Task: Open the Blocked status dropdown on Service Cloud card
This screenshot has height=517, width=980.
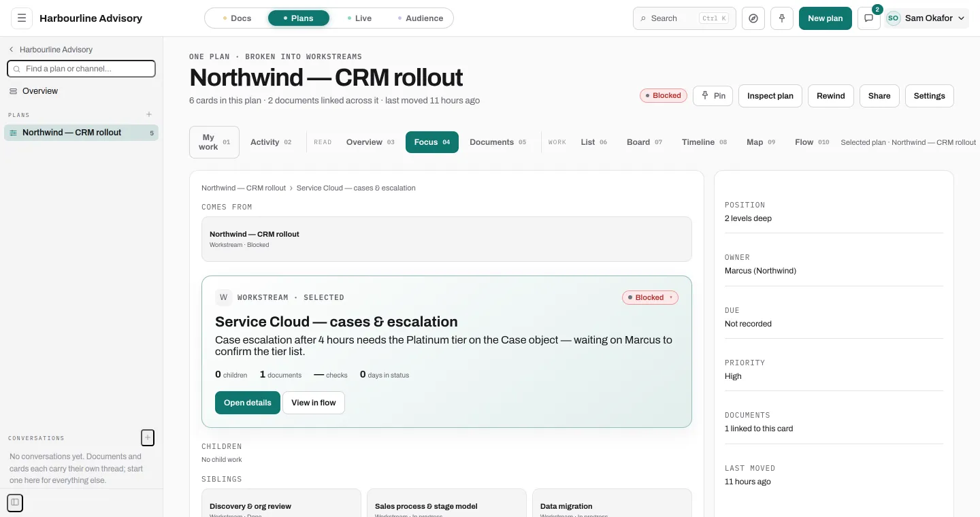Action: point(650,297)
